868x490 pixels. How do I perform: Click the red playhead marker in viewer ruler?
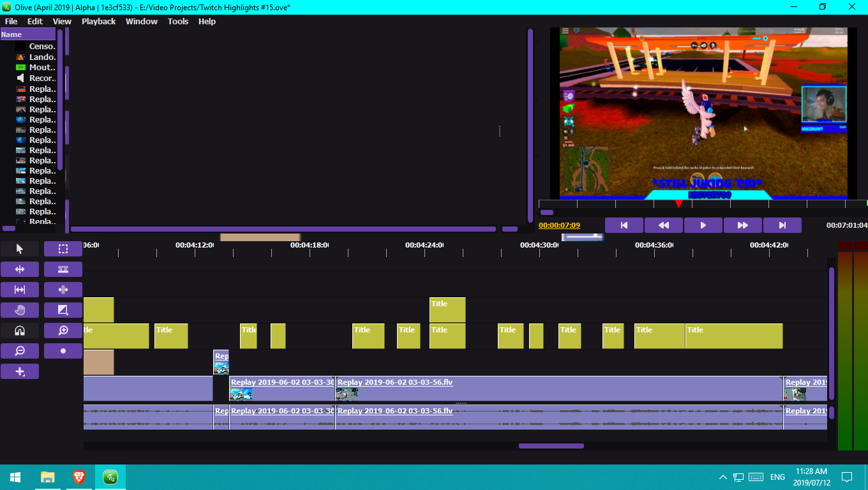click(678, 204)
